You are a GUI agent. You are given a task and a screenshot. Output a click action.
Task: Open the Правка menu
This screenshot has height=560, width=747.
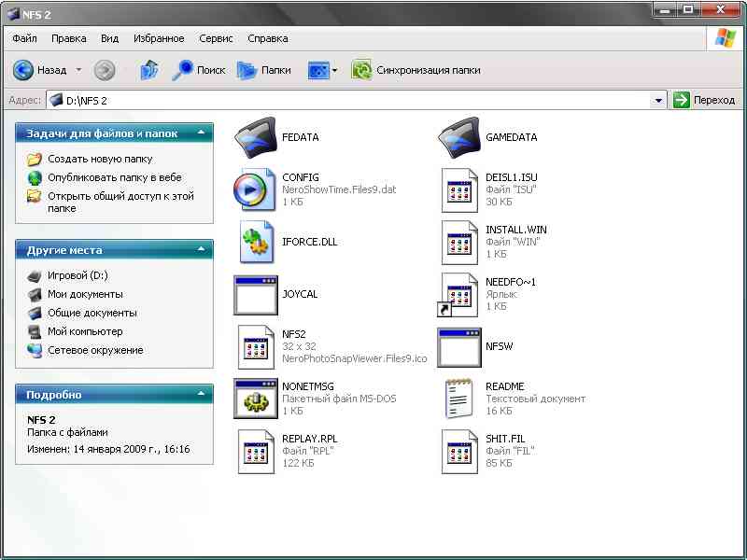tap(68, 38)
